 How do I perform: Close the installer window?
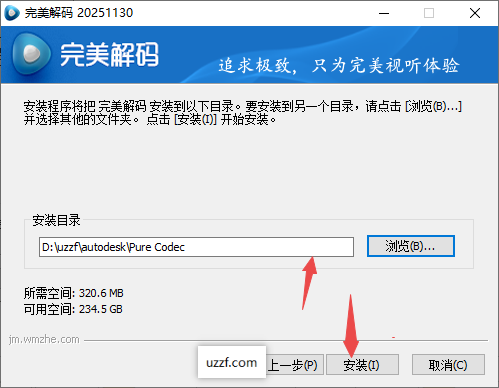[x=475, y=13]
